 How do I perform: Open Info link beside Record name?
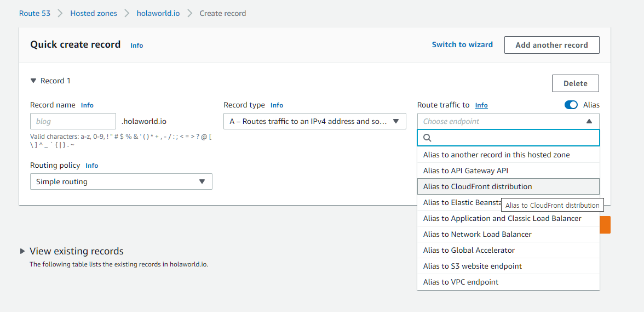pyautogui.click(x=87, y=105)
